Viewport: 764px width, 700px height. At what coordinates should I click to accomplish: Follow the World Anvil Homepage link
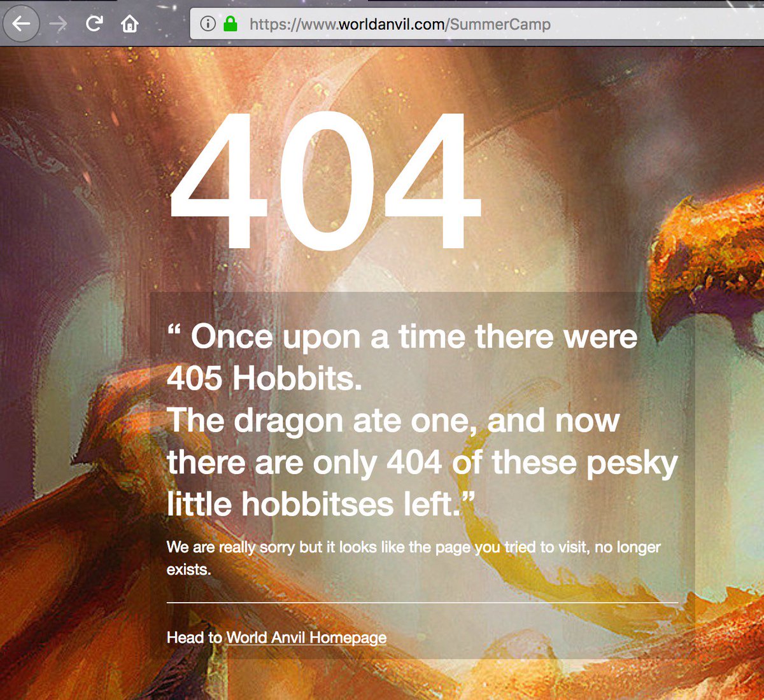(306, 638)
